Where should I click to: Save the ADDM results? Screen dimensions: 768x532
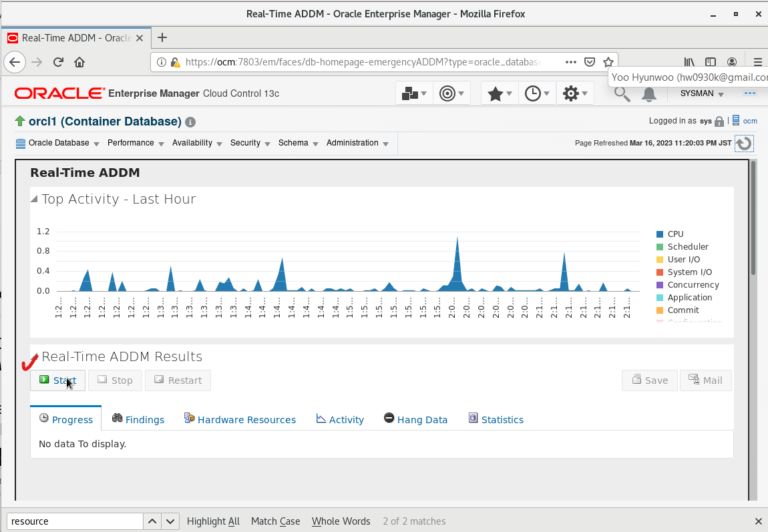click(650, 380)
